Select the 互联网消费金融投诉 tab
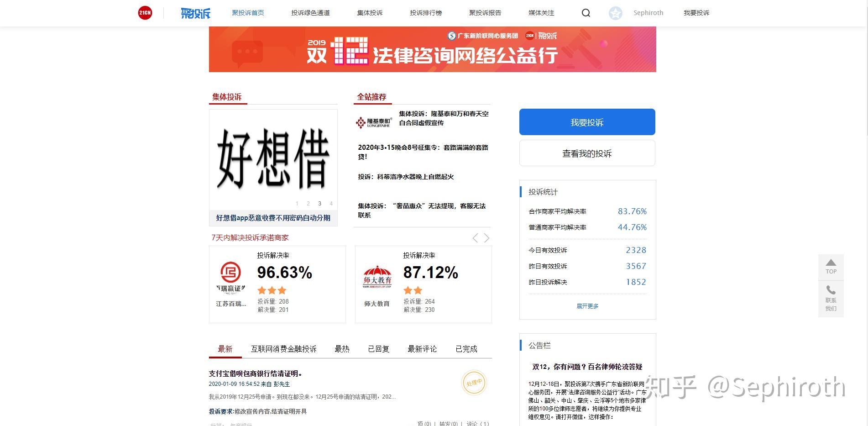 (x=283, y=349)
